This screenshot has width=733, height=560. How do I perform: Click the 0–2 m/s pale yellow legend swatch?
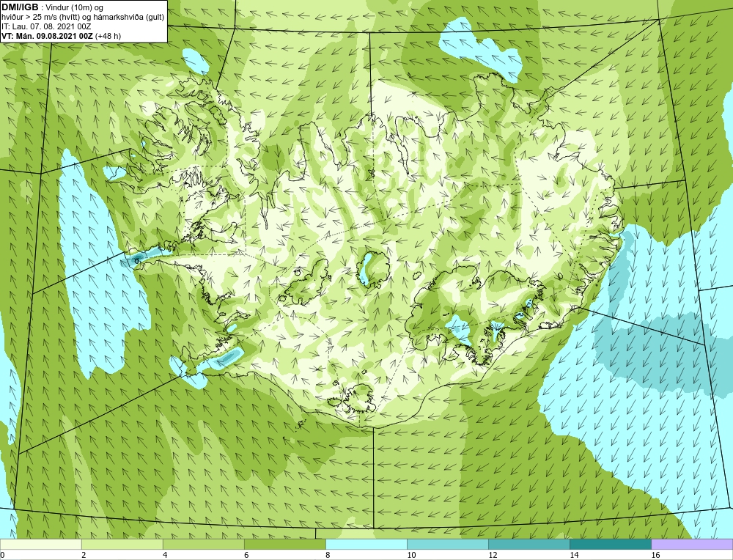40,544
